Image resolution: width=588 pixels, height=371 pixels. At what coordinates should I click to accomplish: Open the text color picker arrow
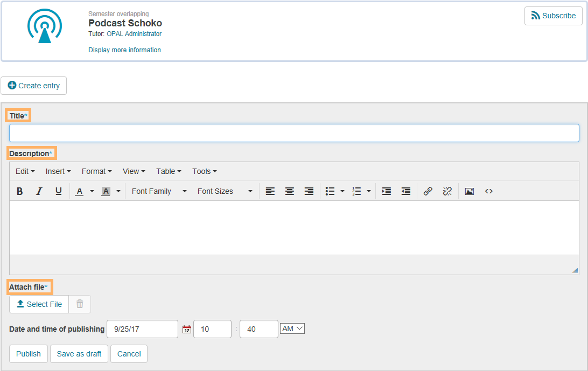point(92,191)
